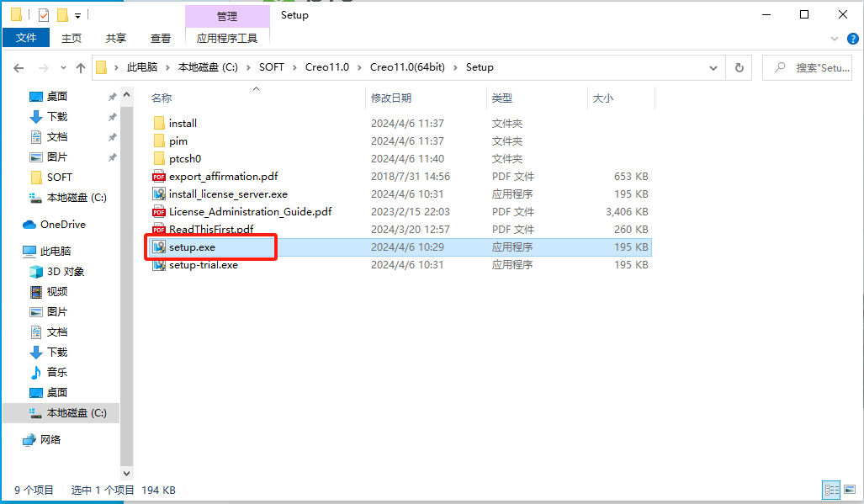
Task: Select the ReadThisFirst.pdf file icon
Action: tap(159, 229)
